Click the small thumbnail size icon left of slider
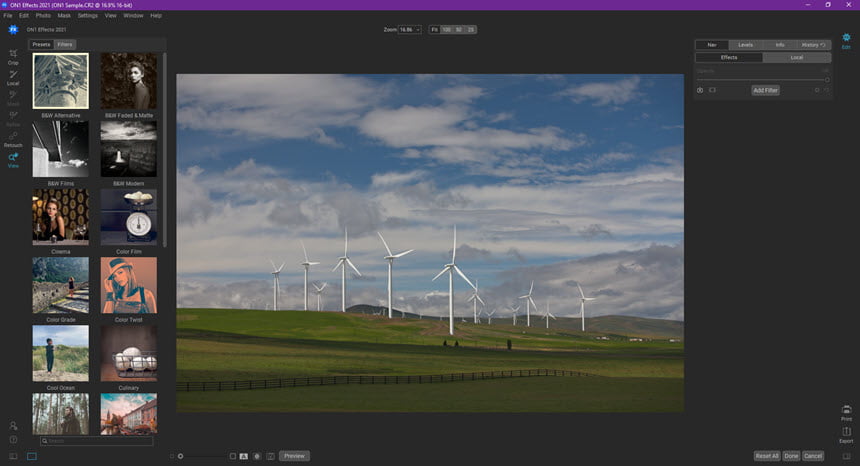This screenshot has height=466, width=860. (172, 456)
